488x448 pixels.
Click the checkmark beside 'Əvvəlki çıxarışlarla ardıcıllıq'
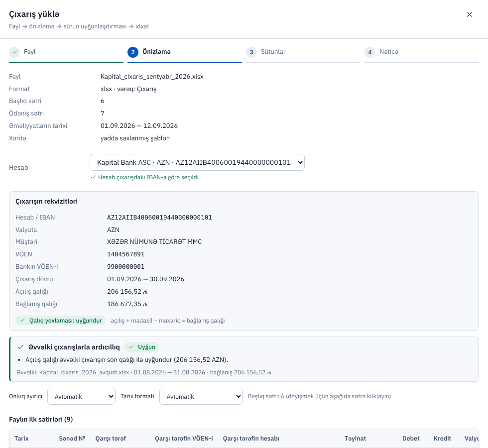tap(20, 347)
